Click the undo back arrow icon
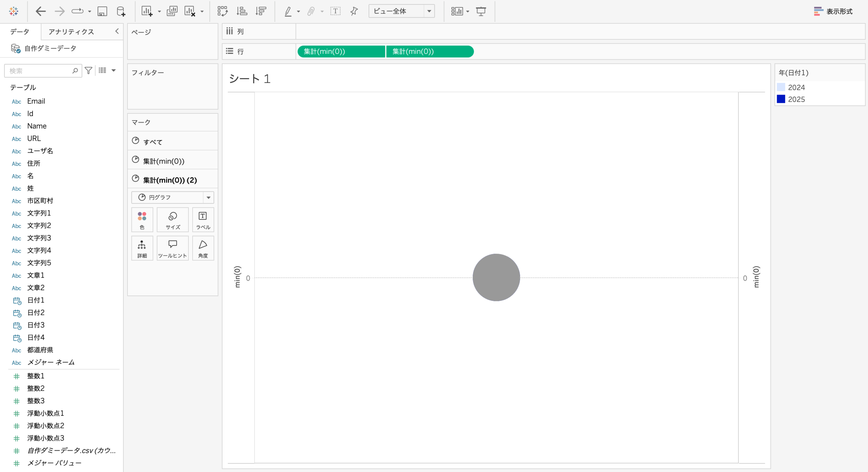868x472 pixels. (x=40, y=11)
